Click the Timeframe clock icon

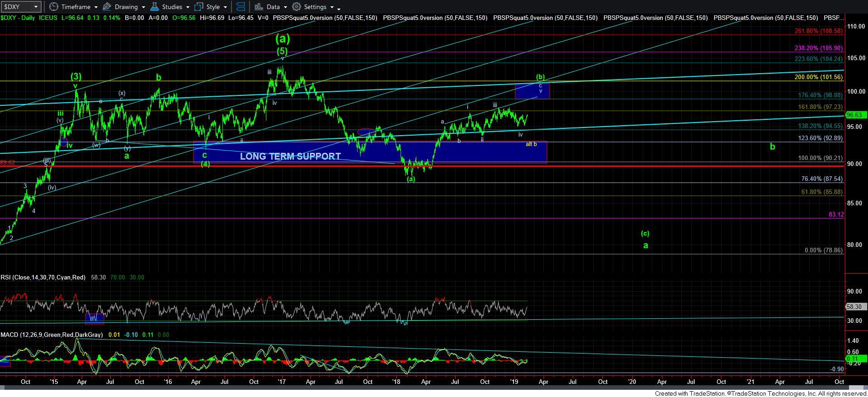53,7
